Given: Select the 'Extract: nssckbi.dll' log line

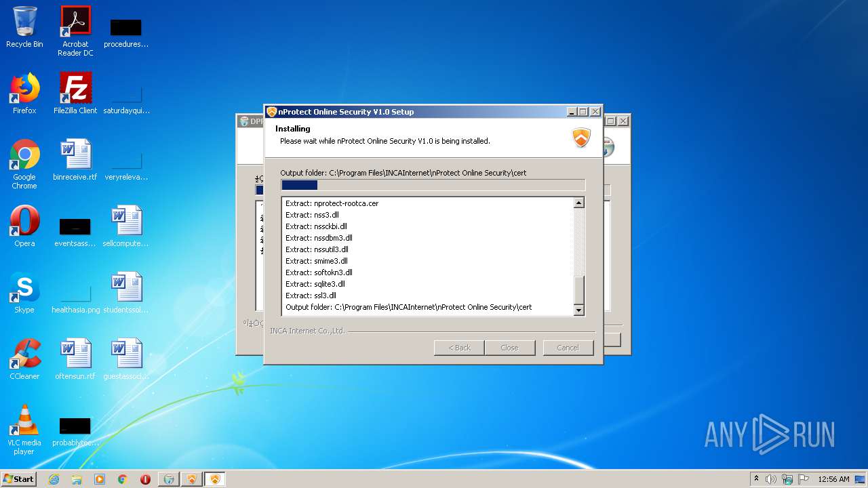Looking at the screenshot, I should (316, 226).
